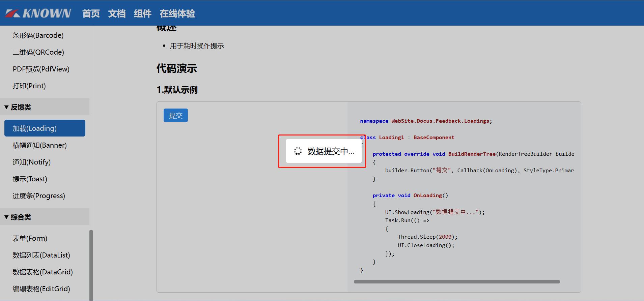
Task: Select 二维码(QRCode) in sidebar
Action: click(38, 52)
